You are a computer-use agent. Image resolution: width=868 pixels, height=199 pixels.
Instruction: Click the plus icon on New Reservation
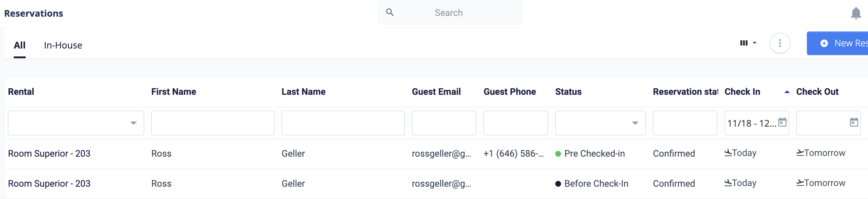coord(824,43)
